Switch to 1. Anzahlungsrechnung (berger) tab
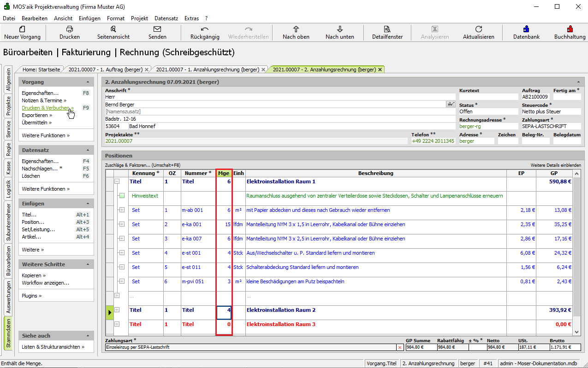The width and height of the screenshot is (588, 368). pos(207,70)
